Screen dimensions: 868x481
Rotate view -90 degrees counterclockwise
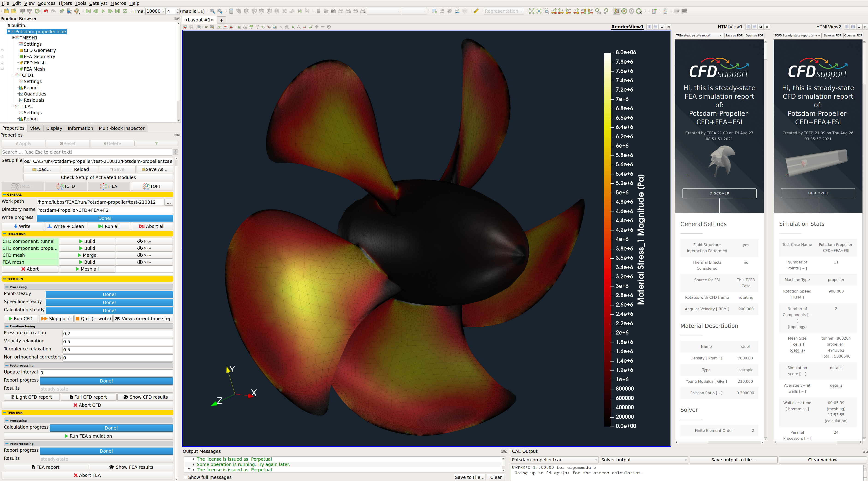click(x=605, y=11)
